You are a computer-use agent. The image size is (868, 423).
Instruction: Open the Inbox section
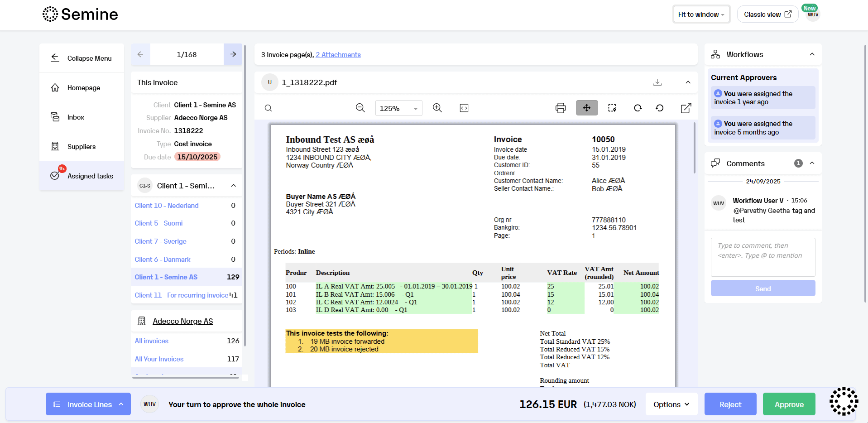click(x=75, y=117)
